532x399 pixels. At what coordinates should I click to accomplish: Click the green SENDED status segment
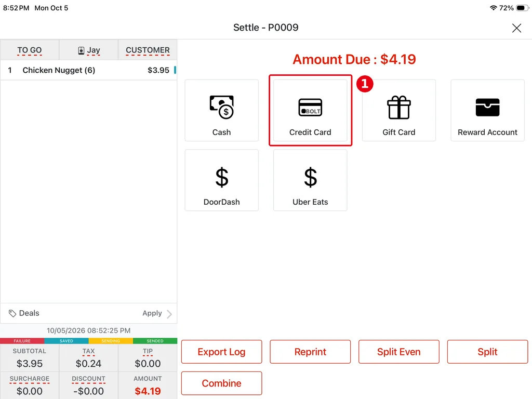155,341
